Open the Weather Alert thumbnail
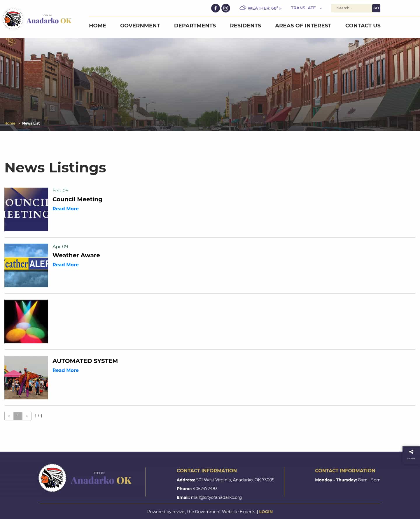 coord(26,265)
